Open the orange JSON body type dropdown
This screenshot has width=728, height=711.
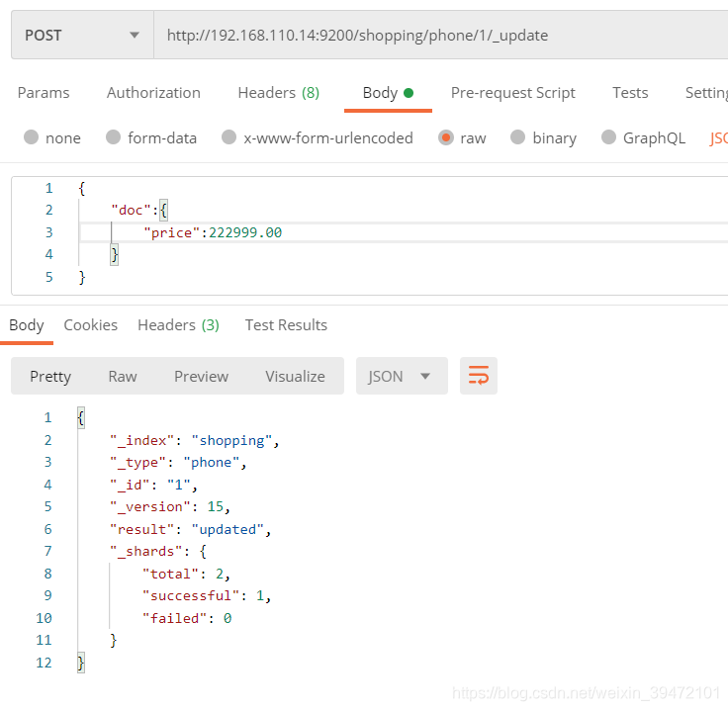click(x=719, y=138)
